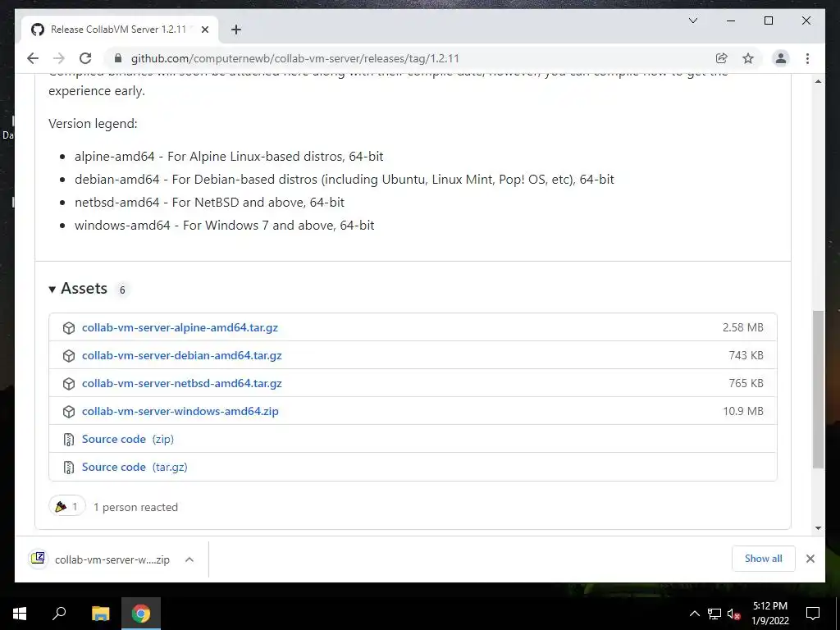Click package icon beside alpine asset

tap(69, 328)
